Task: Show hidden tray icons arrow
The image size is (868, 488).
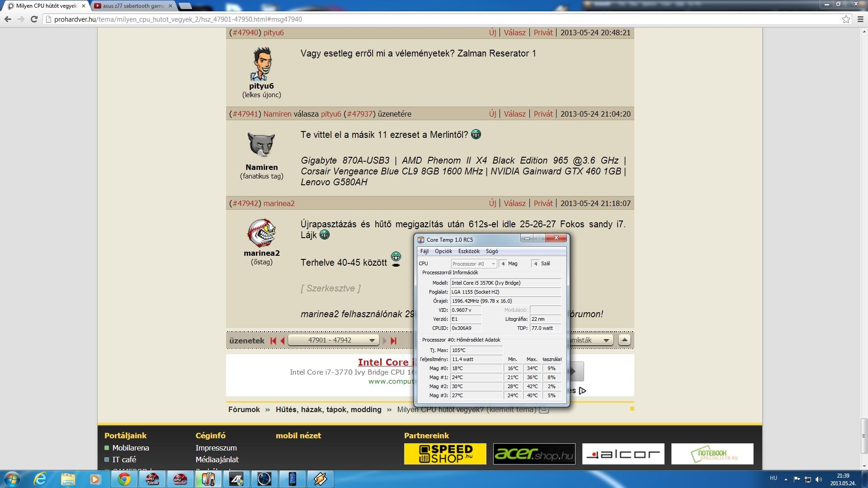Action: point(786,479)
